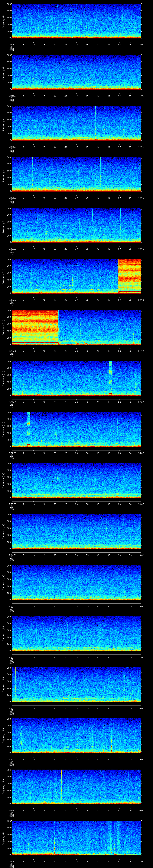Click the 19:30:00 start time label

coord(12,861)
